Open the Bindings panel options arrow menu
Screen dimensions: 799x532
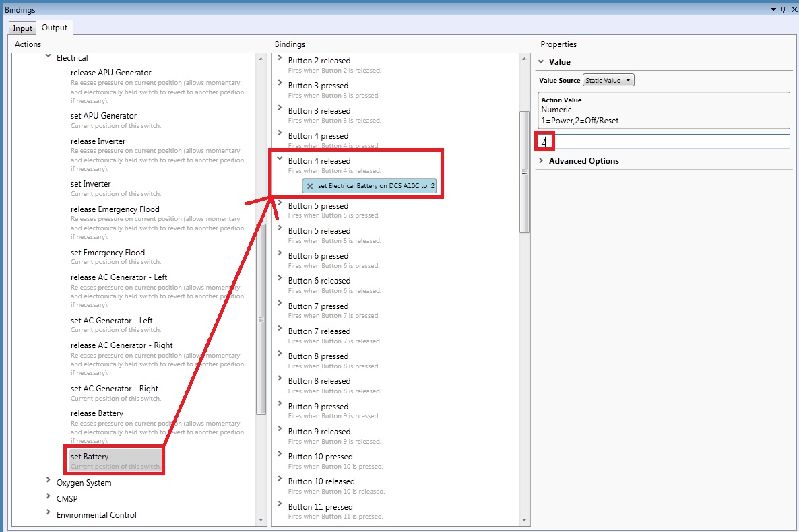(773, 9)
